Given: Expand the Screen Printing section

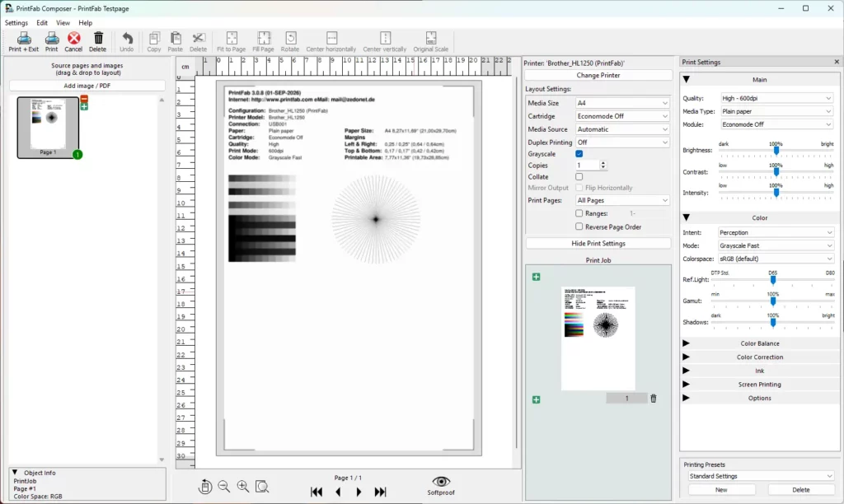Looking at the screenshot, I should click(x=759, y=384).
